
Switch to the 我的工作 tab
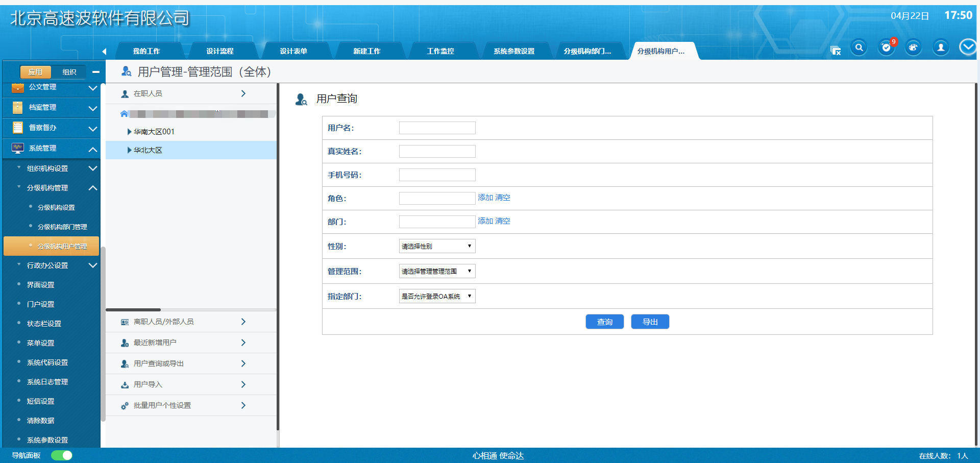(146, 51)
